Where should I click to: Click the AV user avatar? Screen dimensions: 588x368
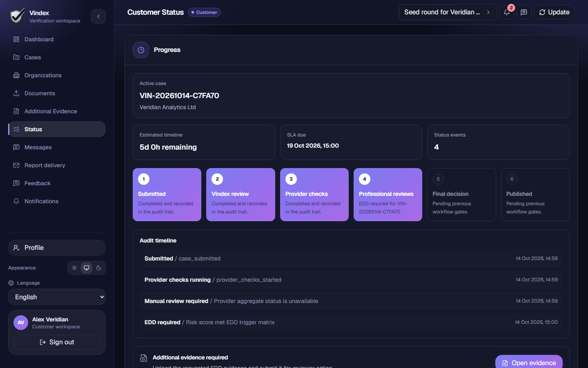(21, 323)
